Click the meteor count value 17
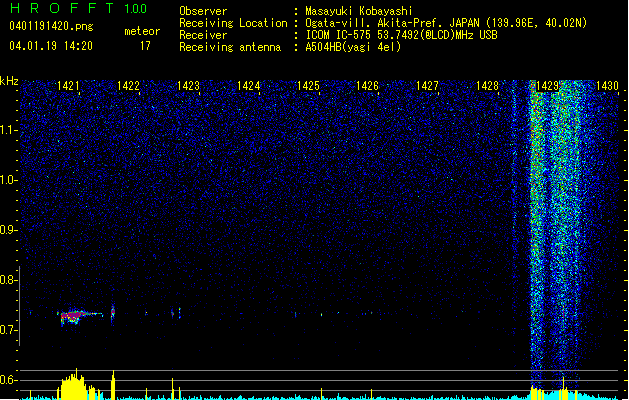The height and width of the screenshot is (400, 629). point(145,46)
